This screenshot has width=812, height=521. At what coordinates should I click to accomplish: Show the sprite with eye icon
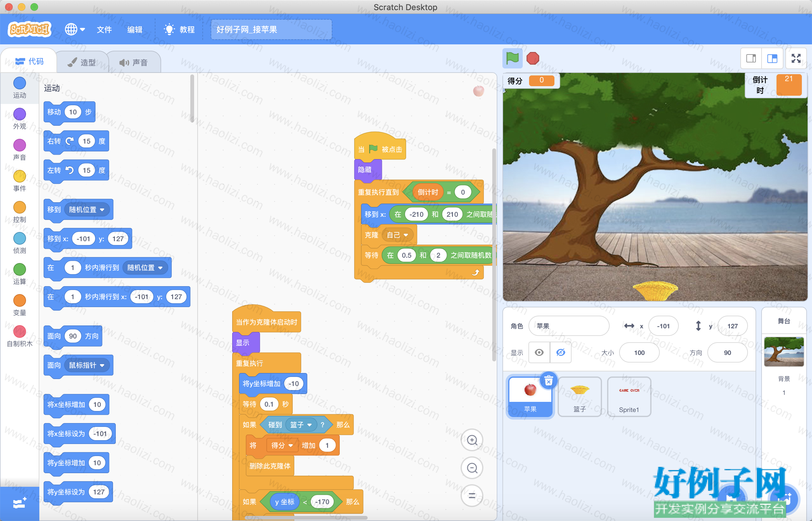pyautogui.click(x=539, y=352)
